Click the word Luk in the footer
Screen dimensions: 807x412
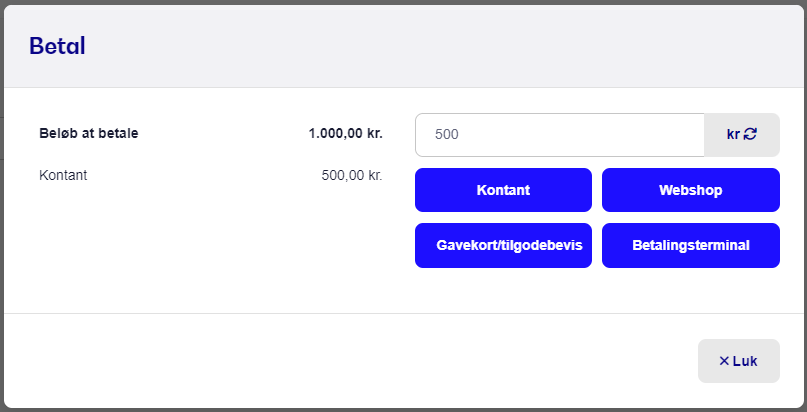(x=745, y=361)
